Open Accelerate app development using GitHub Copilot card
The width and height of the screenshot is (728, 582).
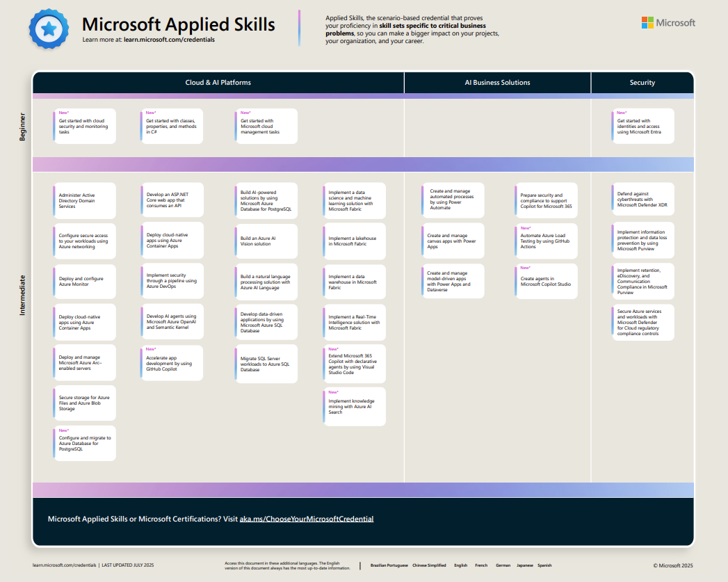172,363
